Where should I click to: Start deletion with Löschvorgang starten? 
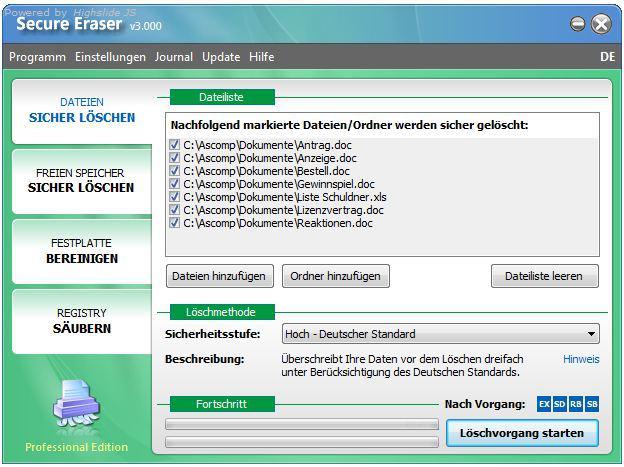coord(522,433)
